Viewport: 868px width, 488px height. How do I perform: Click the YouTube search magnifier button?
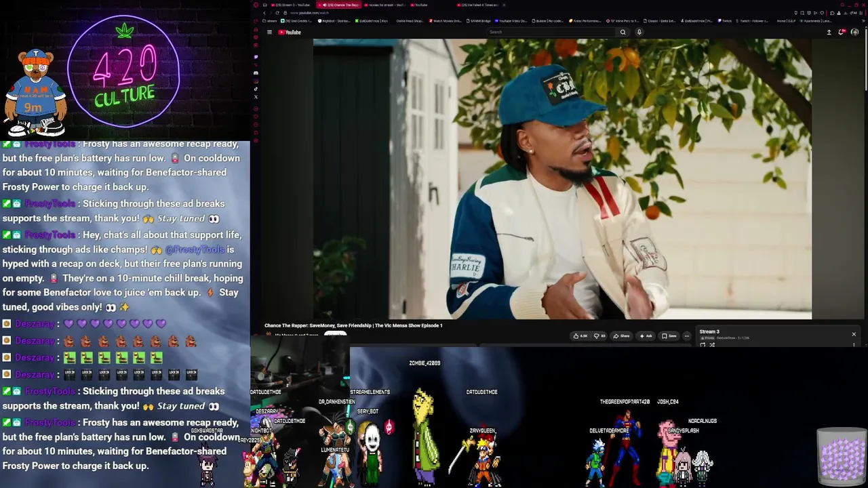623,32
